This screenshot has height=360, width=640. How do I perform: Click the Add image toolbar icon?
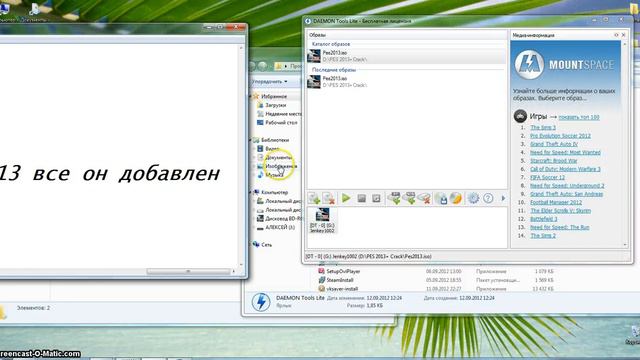(x=314, y=198)
